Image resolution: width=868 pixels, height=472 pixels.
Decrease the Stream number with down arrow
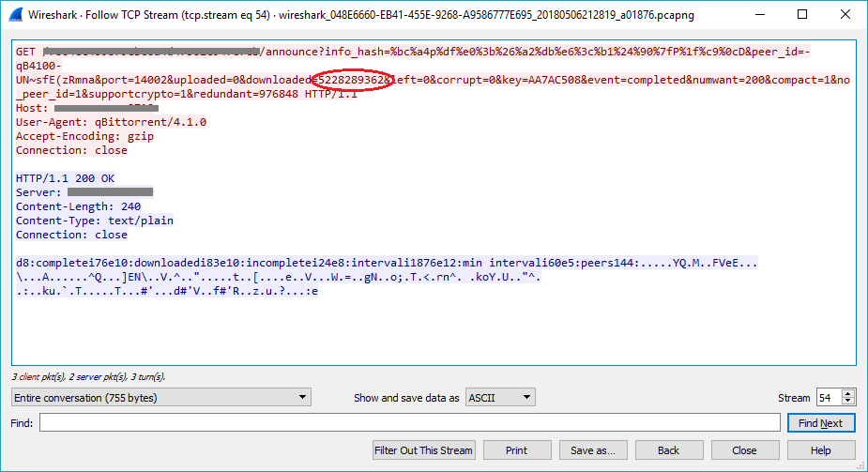click(847, 402)
